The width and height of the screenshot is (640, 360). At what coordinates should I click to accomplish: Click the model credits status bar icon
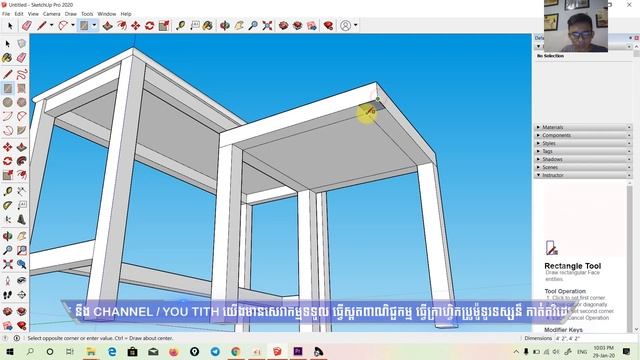pyautogui.click(x=17, y=338)
